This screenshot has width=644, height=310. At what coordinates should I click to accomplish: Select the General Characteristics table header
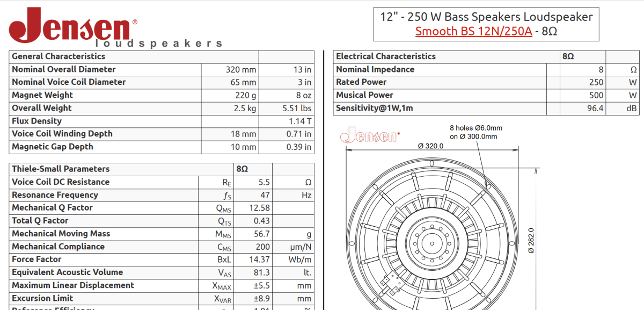(x=58, y=56)
